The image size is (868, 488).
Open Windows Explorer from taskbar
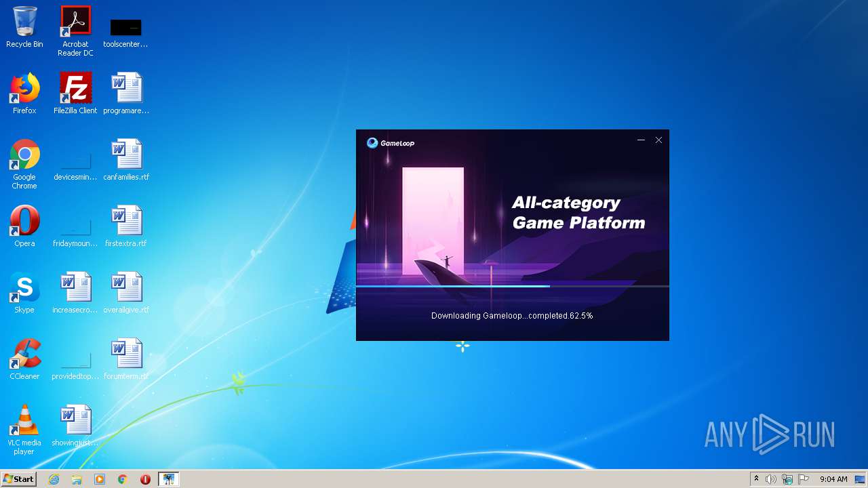click(x=77, y=479)
